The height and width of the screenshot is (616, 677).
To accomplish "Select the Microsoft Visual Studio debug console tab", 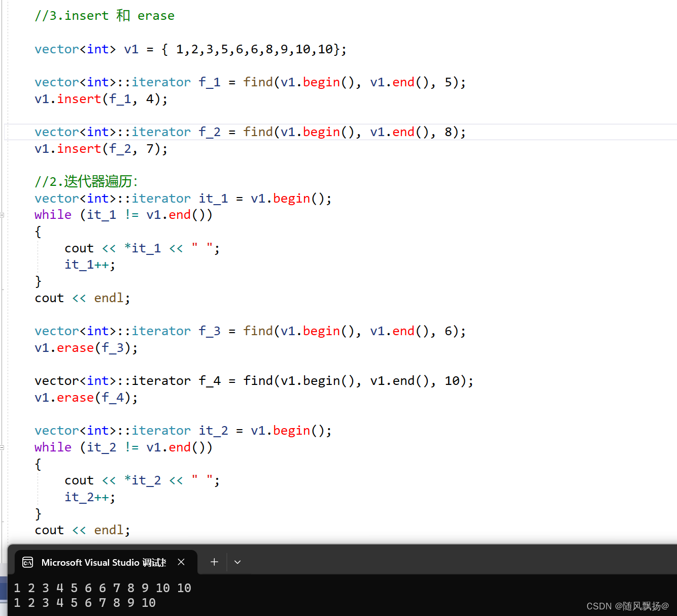I will click(106, 562).
